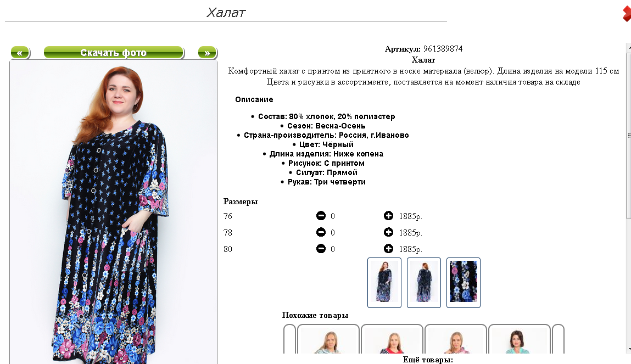Select the front view dress thumbnail
Screen dimensions: 631x364
pyautogui.click(x=384, y=282)
